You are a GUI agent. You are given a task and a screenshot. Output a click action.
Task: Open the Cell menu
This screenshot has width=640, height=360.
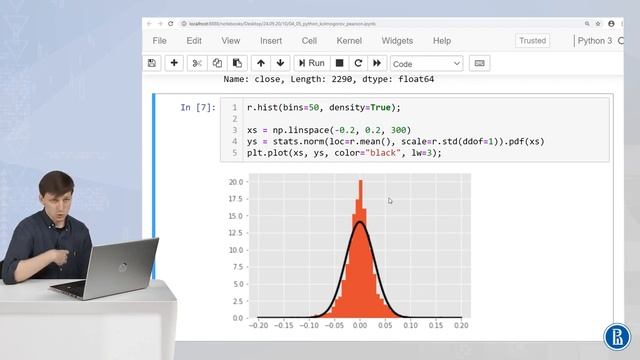[x=309, y=41]
